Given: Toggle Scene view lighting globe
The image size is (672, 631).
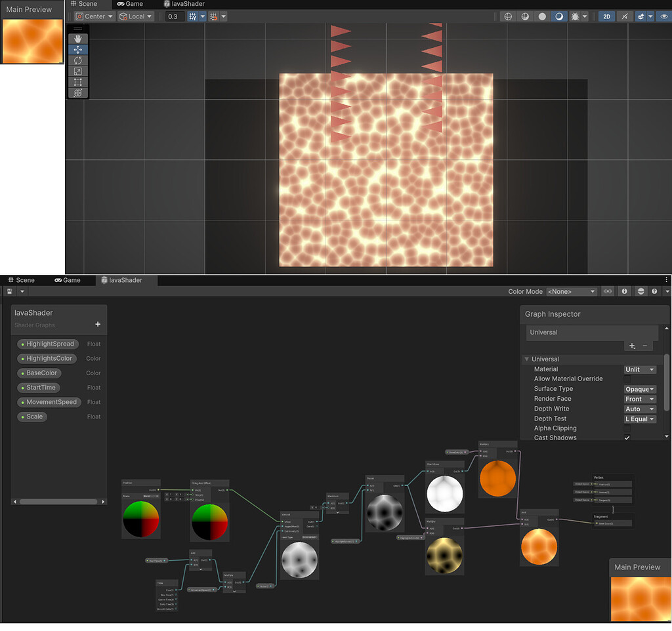Looking at the screenshot, I should click(508, 16).
